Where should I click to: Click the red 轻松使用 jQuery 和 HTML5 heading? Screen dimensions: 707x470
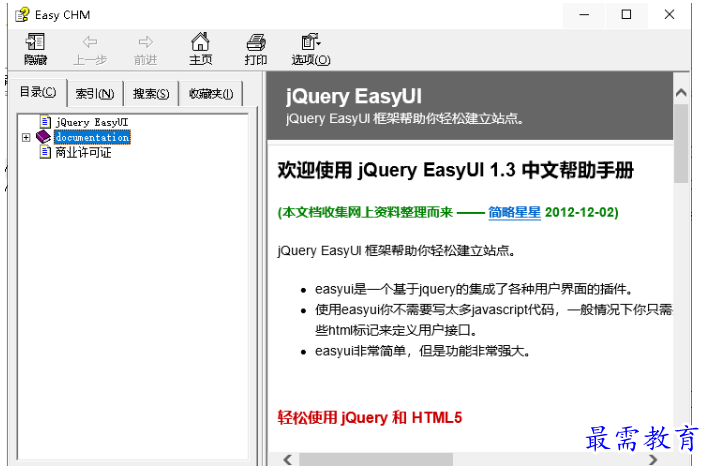tap(370, 418)
